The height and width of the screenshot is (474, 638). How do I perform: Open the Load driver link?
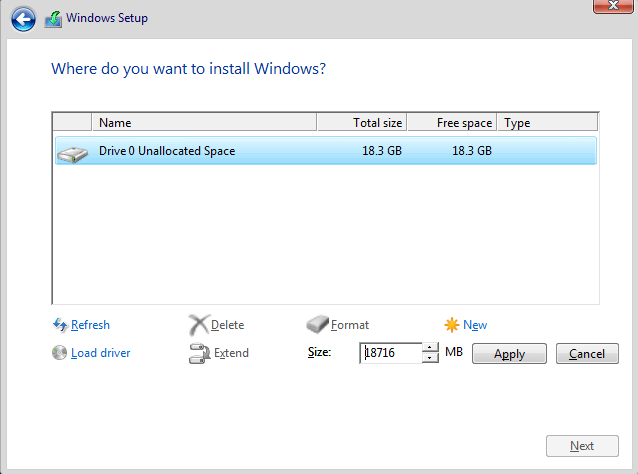pyautogui.click(x=101, y=353)
